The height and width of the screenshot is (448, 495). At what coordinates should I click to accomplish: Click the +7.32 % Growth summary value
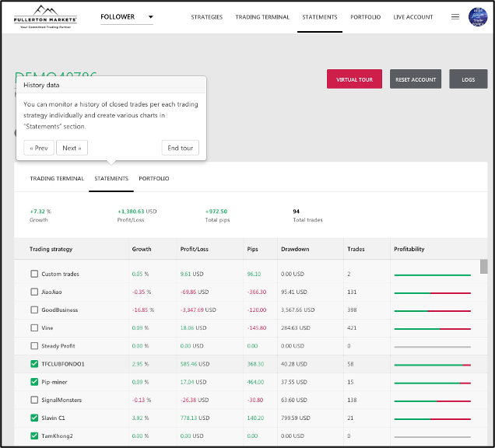pos(40,212)
